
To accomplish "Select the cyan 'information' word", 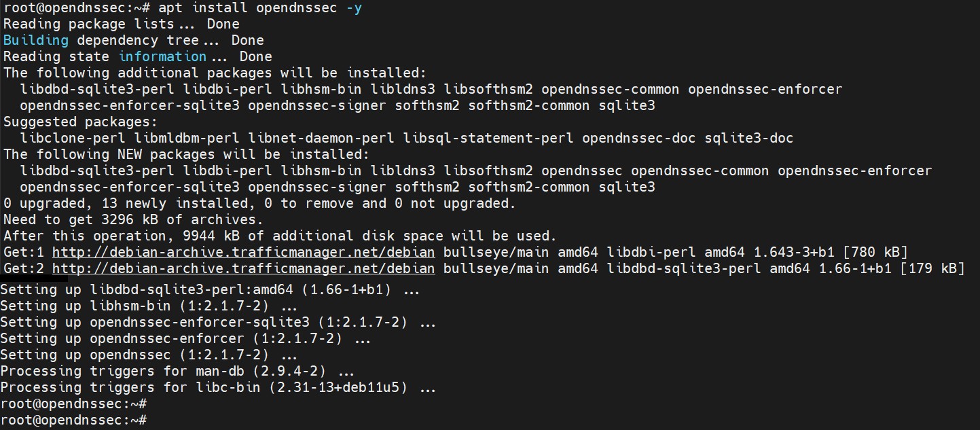I will [x=162, y=56].
